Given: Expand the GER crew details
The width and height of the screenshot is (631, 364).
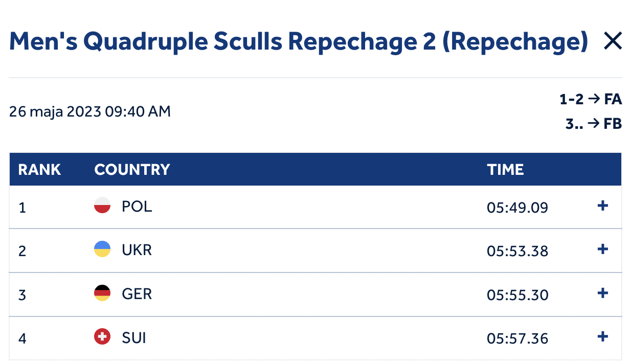Looking at the screenshot, I should coord(603,293).
